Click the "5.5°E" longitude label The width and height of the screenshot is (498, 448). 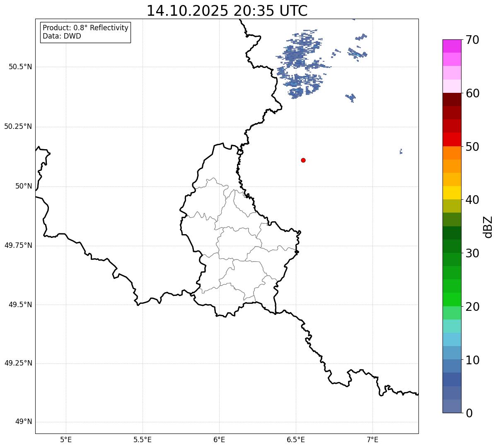click(143, 440)
